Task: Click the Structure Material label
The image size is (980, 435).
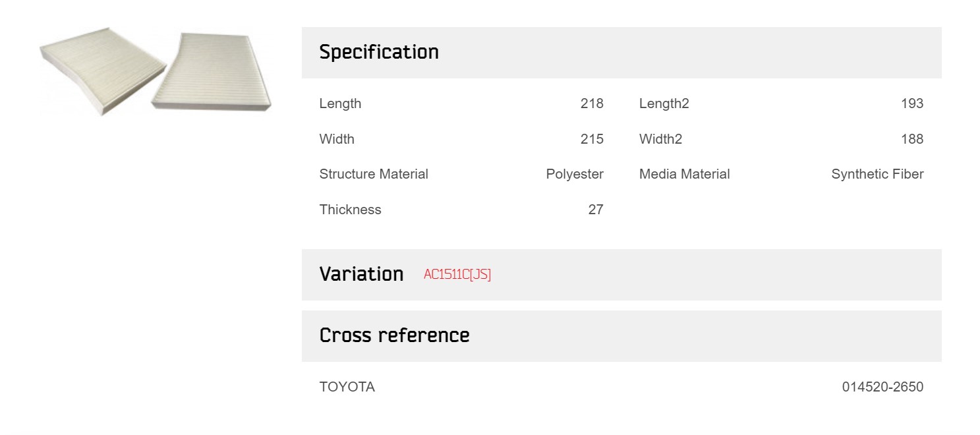Action: click(374, 174)
